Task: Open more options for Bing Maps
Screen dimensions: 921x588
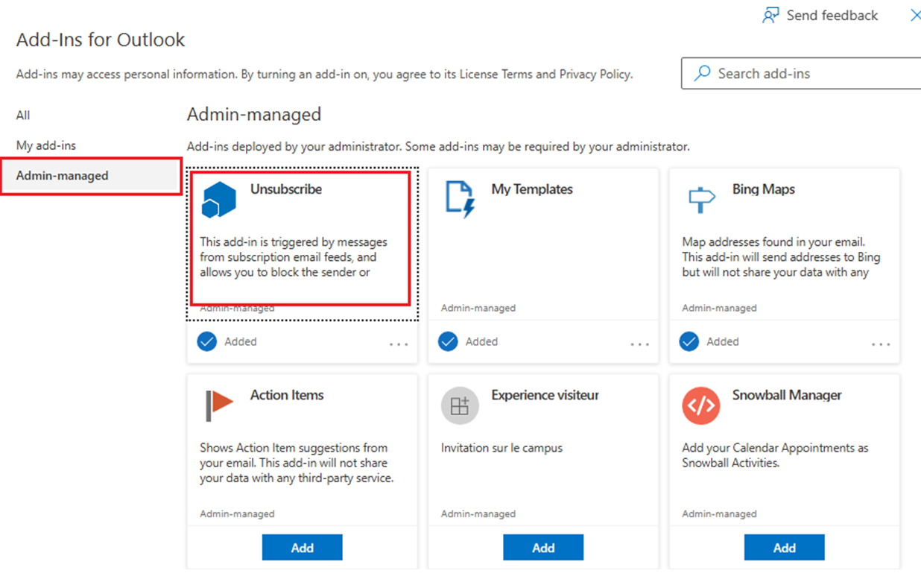Action: 881,344
